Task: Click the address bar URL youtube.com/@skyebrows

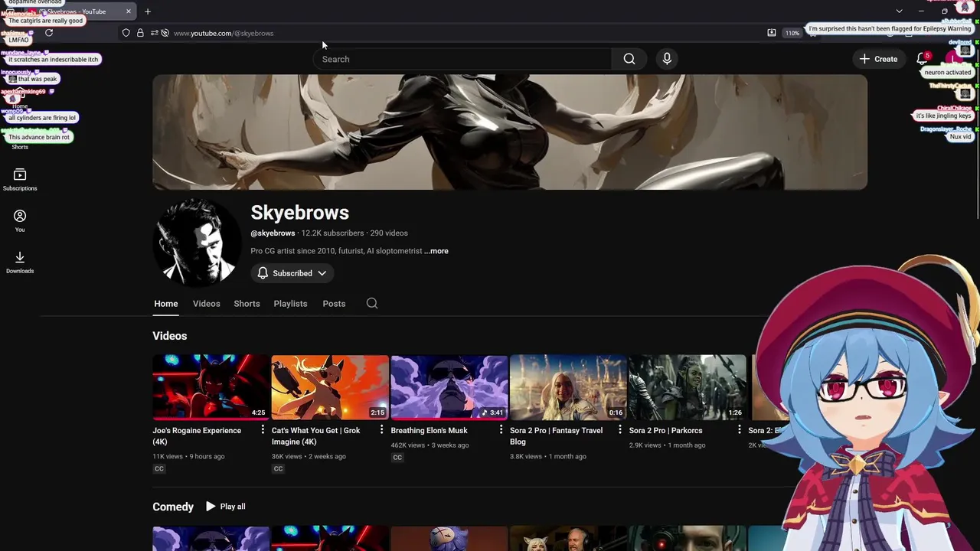Action: pyautogui.click(x=224, y=33)
